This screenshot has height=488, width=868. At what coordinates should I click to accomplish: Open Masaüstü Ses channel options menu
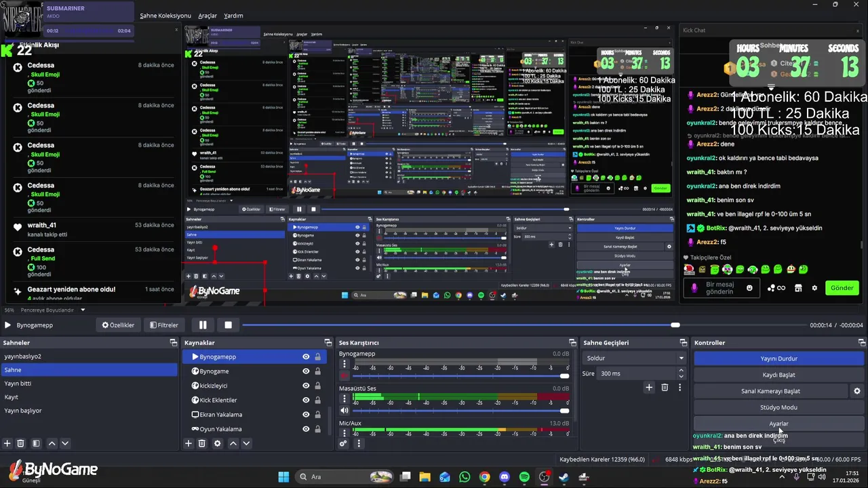[344, 399]
